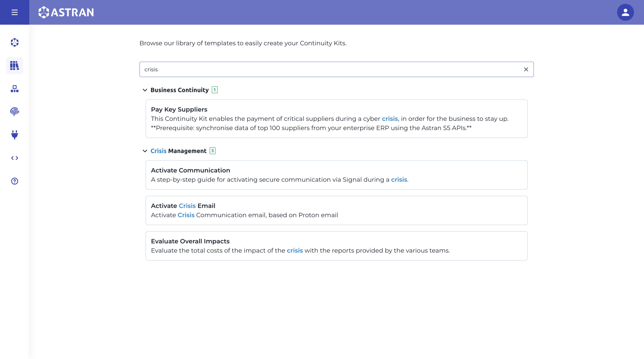Screen dimensions: 644x359
Task: Click the Business Continuity count badge 1
Action: coord(214,90)
